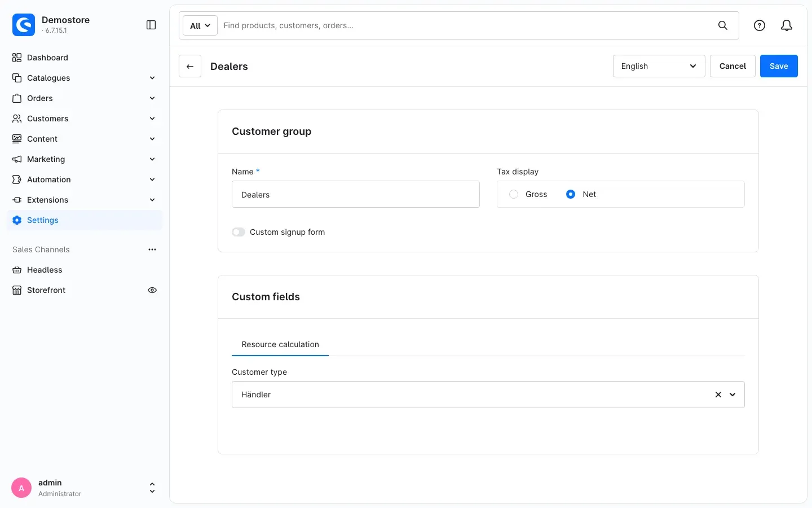Open the admin user menu chevron
The width and height of the screenshot is (812, 508).
(x=152, y=488)
